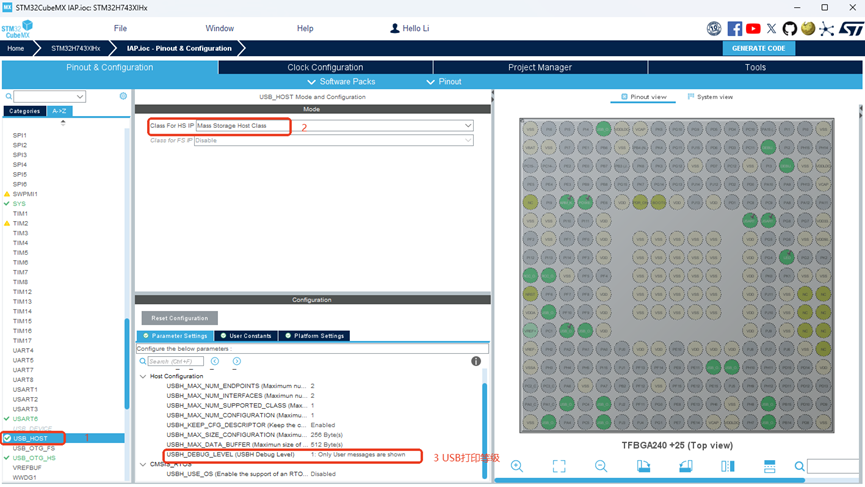865x487 pixels.
Task: Open the Help menu
Action: tap(305, 28)
